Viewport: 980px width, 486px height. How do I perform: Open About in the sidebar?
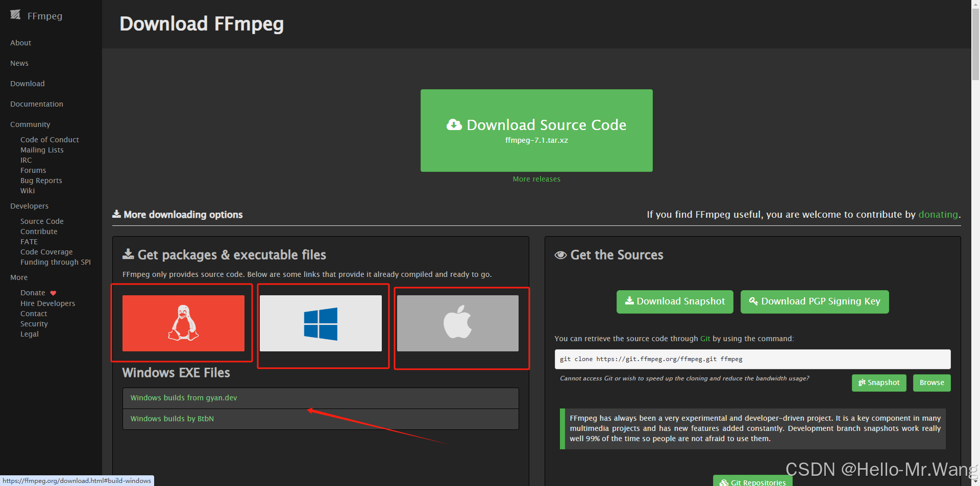coord(21,43)
